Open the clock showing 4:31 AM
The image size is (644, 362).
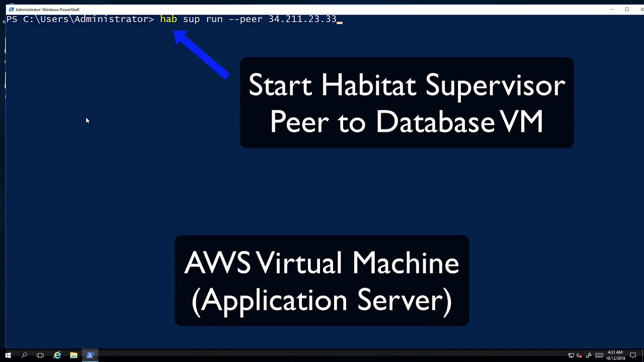pos(615,355)
